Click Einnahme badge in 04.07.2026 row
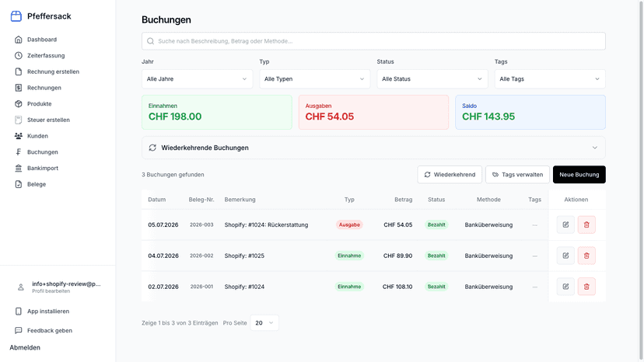Viewport: 644px width, 362px height. coord(349,256)
